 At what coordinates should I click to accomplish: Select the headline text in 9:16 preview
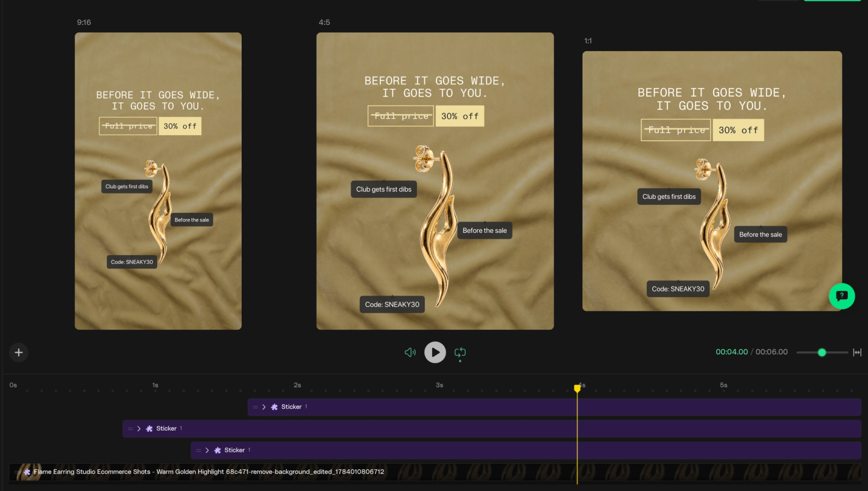coord(158,100)
